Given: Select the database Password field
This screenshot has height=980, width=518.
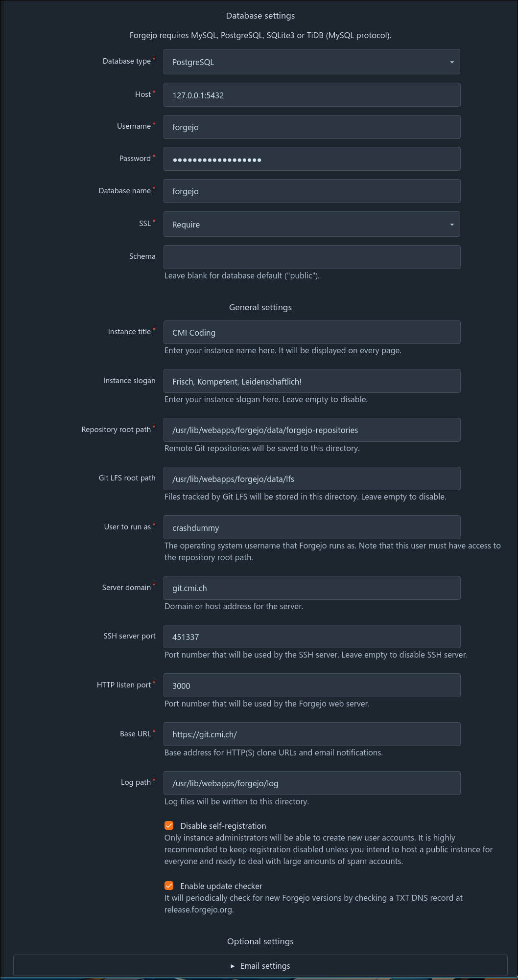Looking at the screenshot, I should coord(312,159).
